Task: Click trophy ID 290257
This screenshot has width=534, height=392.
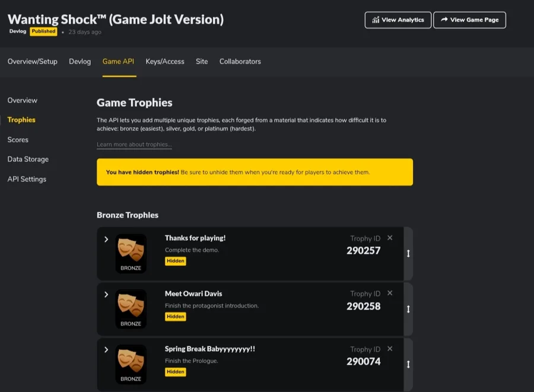Action: pyautogui.click(x=363, y=251)
